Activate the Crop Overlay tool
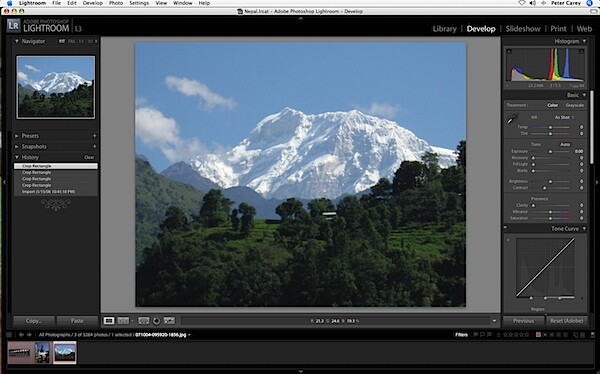 pyautogui.click(x=143, y=321)
